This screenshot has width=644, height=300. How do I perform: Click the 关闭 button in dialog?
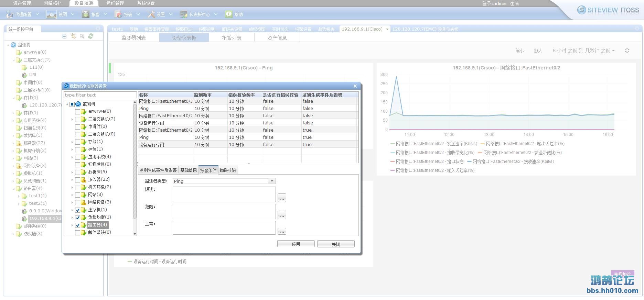pyautogui.click(x=336, y=244)
